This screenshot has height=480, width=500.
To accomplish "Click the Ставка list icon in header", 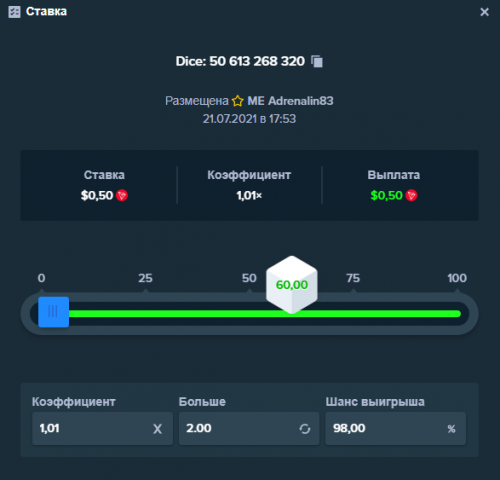I will [14, 12].
